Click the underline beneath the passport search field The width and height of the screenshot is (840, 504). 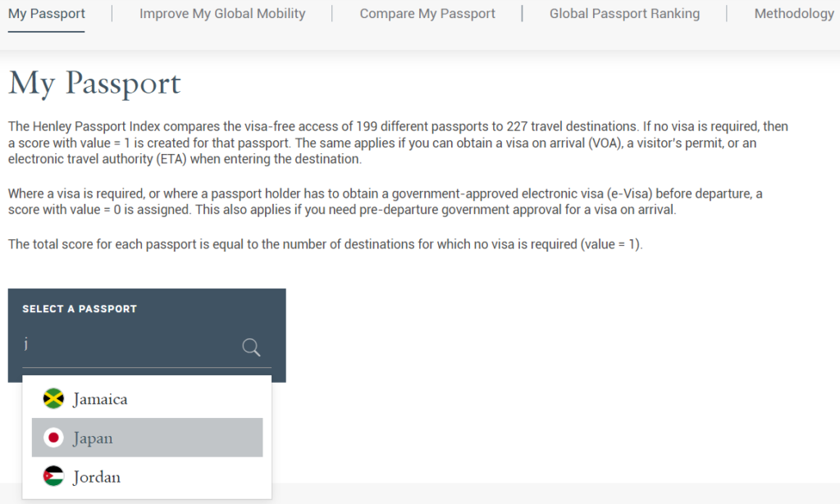click(147, 368)
